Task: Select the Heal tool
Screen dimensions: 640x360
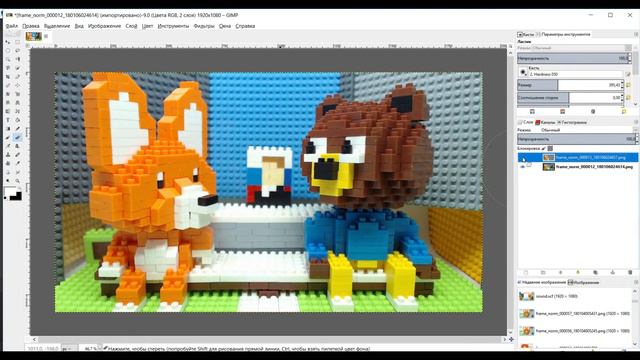Action: point(18,155)
